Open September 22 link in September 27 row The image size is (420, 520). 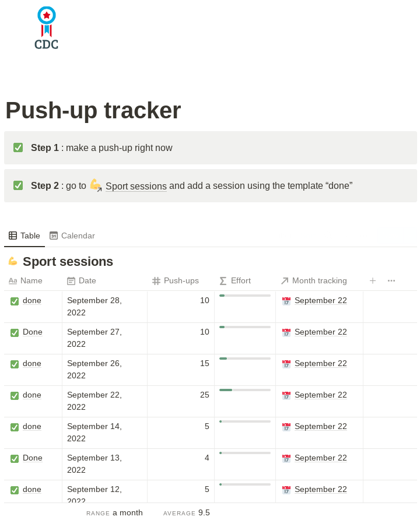pyautogui.click(x=320, y=332)
